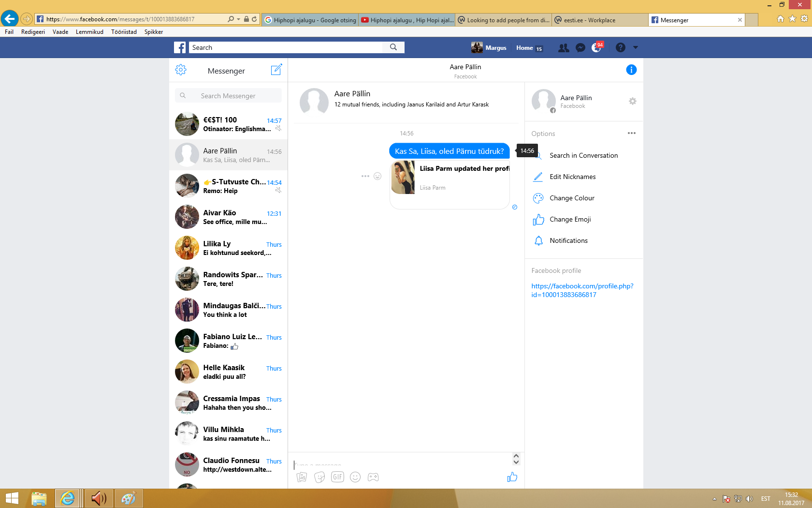
Task: Attach a photo to the message
Action: pyautogui.click(x=302, y=477)
